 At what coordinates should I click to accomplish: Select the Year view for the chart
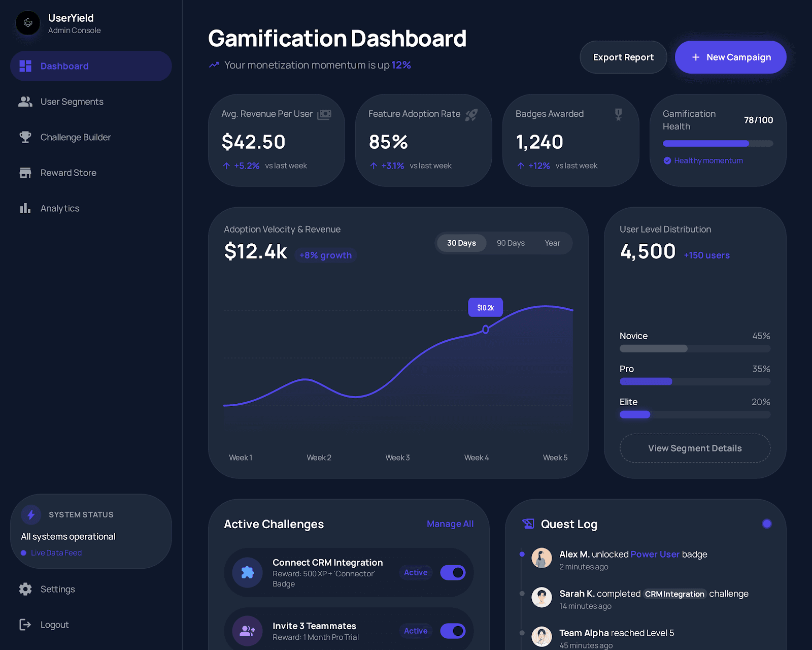pyautogui.click(x=552, y=243)
